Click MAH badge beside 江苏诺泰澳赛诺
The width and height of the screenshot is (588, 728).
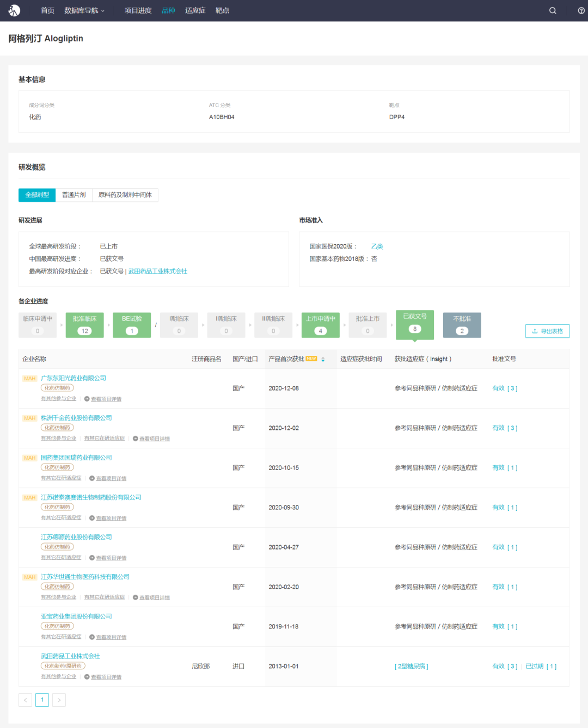click(29, 497)
